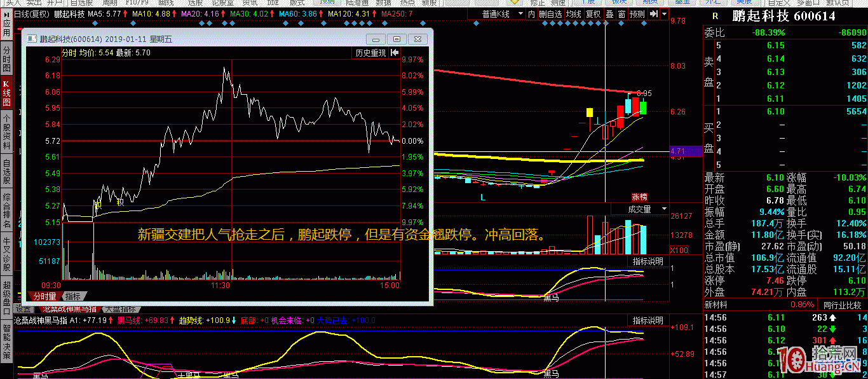Click the MA5: 5.77 indicator label
The width and height of the screenshot is (868, 379).
(105, 13)
